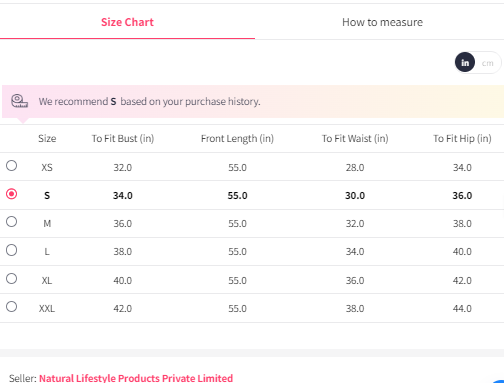Click hip value 42.0 in XL row

point(462,280)
